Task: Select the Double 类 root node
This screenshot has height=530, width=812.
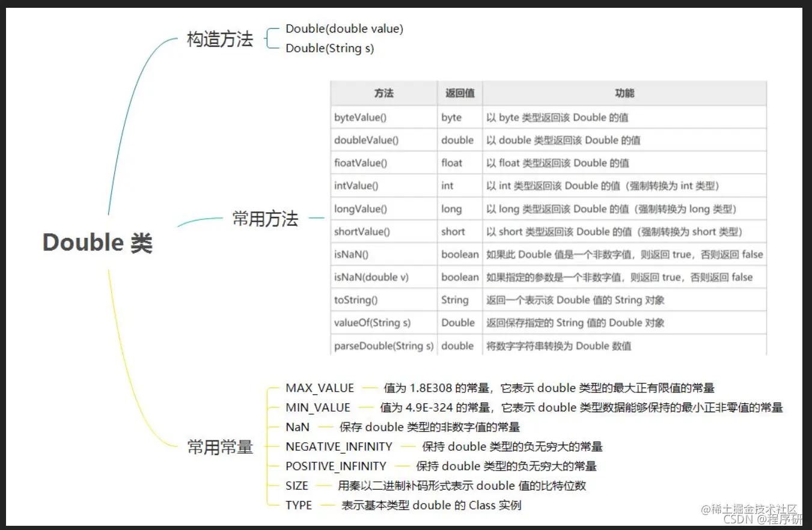Action: (97, 243)
